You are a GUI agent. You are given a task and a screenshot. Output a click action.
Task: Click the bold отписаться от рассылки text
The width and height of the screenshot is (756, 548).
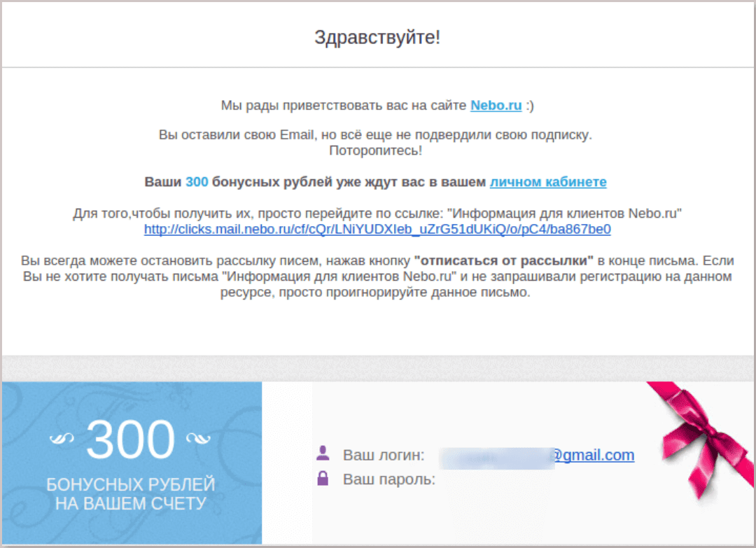pos(504,261)
